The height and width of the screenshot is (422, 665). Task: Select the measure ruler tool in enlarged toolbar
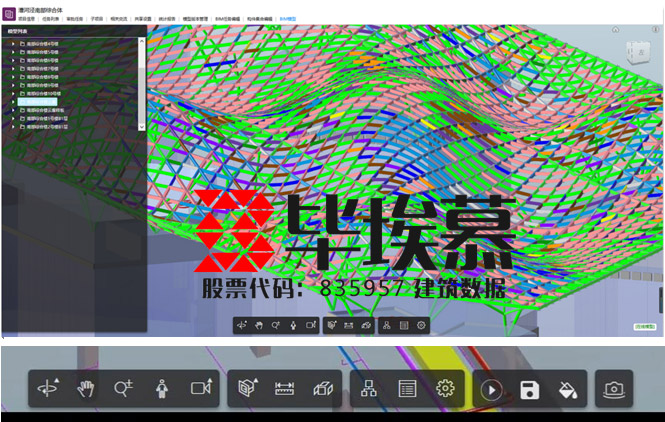pyautogui.click(x=285, y=388)
